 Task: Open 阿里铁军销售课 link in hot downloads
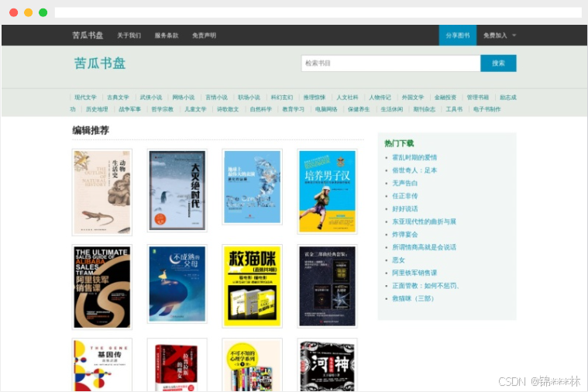click(x=414, y=273)
